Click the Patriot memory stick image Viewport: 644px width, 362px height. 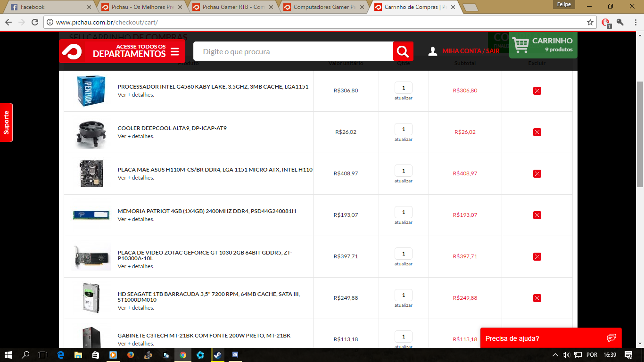(91, 215)
